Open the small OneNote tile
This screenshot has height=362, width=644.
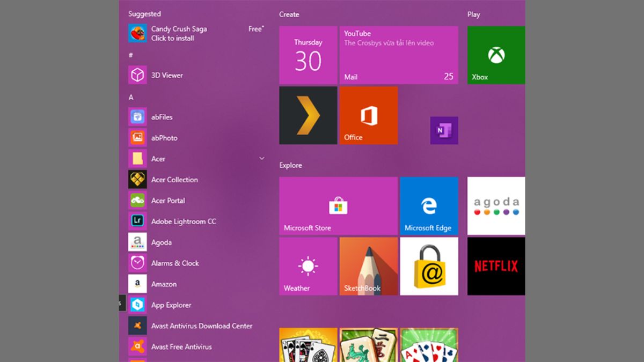(x=444, y=130)
